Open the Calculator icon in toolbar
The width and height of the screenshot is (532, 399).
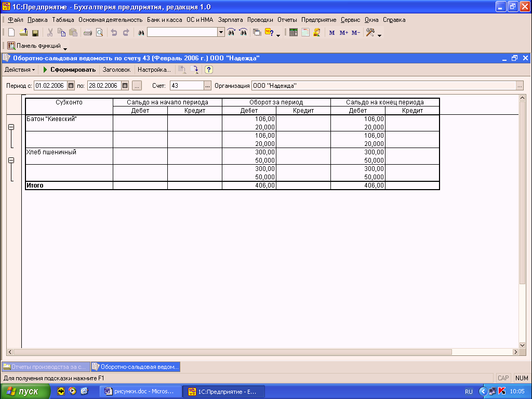click(294, 32)
